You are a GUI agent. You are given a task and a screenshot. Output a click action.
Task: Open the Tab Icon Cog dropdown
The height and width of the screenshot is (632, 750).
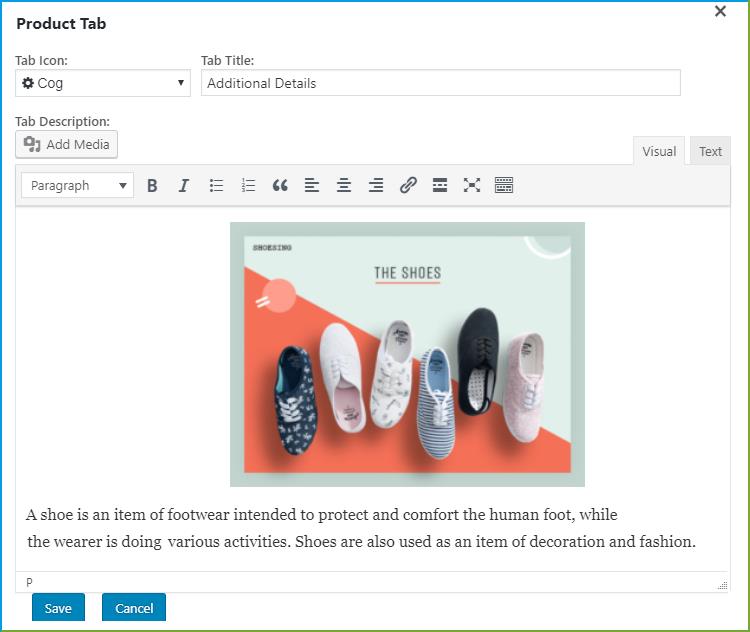[x=103, y=83]
